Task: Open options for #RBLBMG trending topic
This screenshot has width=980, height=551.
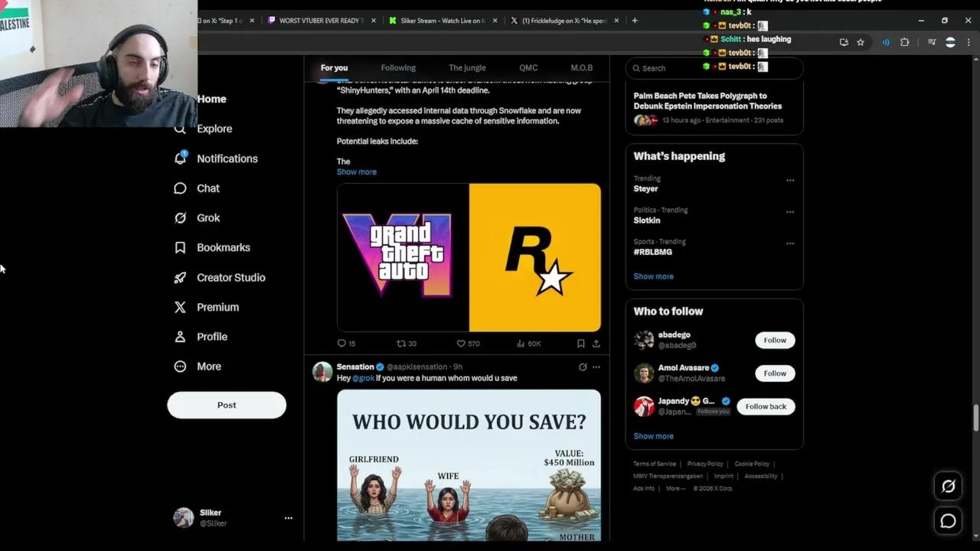Action: (x=790, y=243)
